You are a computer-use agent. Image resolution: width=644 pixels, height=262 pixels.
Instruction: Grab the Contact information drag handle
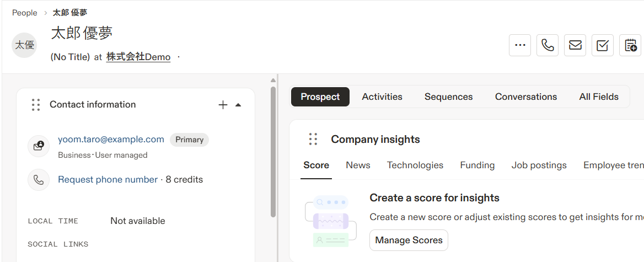tap(36, 105)
